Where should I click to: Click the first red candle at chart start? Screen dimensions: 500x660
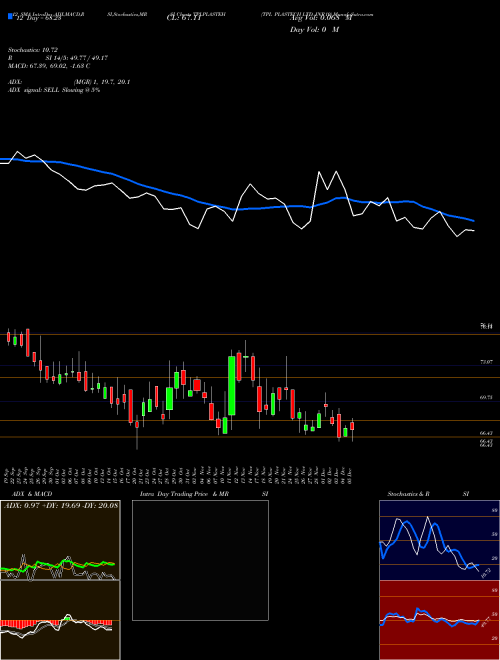(8, 337)
